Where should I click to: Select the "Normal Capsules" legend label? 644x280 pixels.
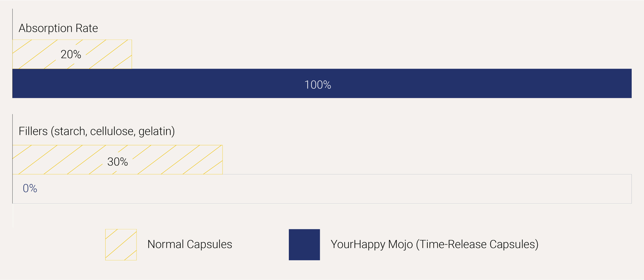tap(189, 244)
